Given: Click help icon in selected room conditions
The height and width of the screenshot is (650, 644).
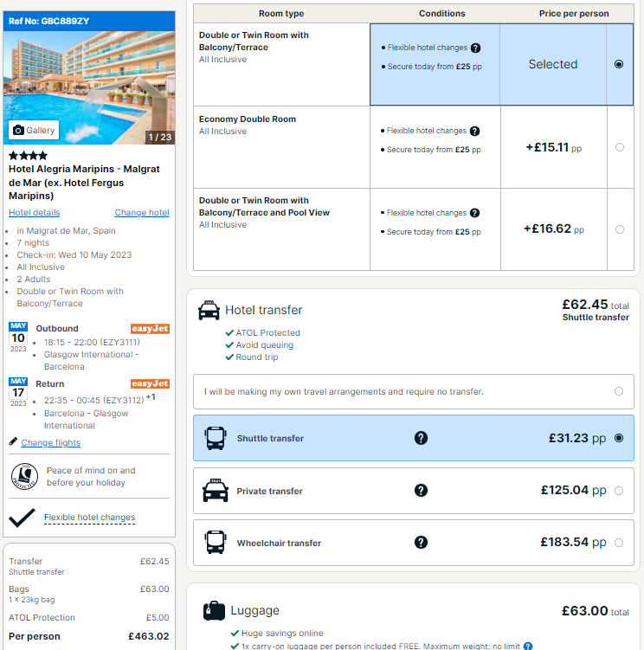Looking at the screenshot, I should pyautogui.click(x=475, y=48).
